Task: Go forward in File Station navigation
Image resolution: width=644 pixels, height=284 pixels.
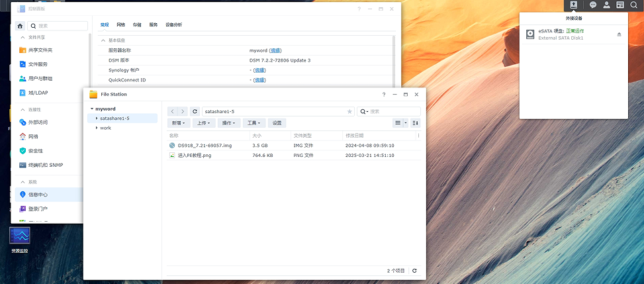Action: 183,111
